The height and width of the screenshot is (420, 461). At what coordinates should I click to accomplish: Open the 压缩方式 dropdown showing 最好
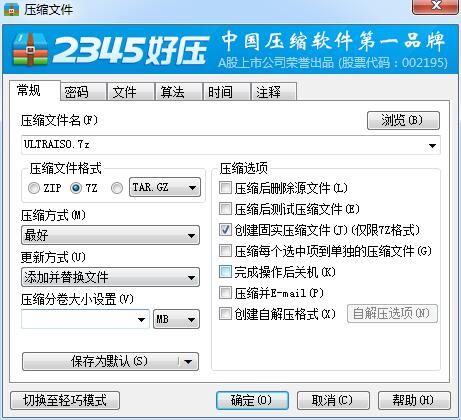110,235
